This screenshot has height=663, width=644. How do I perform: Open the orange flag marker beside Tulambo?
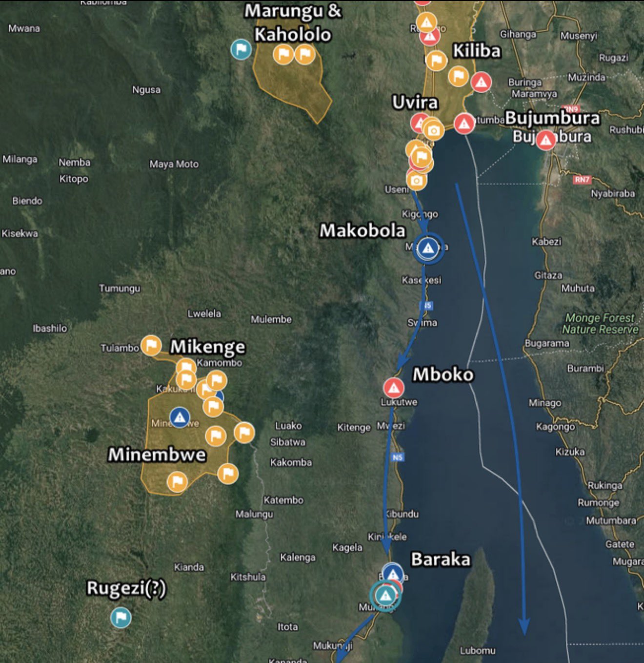151,346
